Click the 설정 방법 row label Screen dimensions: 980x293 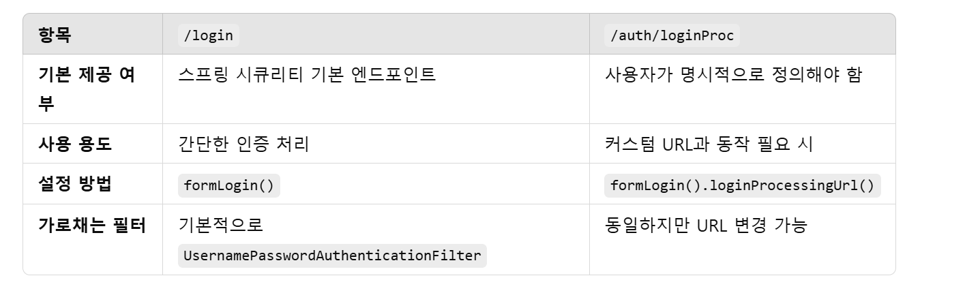pyautogui.click(x=75, y=184)
